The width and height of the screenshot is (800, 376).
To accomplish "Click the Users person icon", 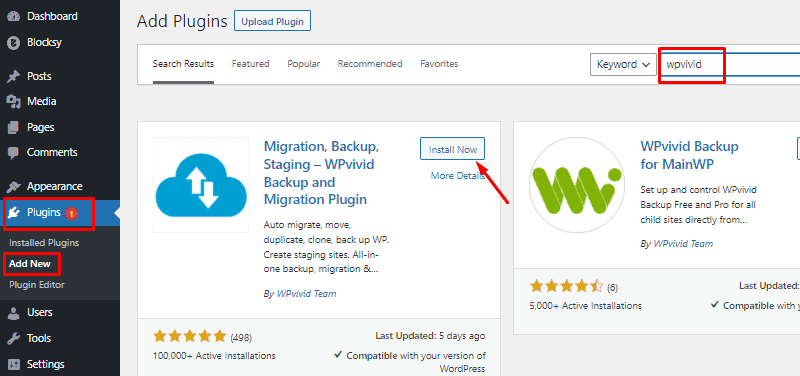I will pos(13,312).
